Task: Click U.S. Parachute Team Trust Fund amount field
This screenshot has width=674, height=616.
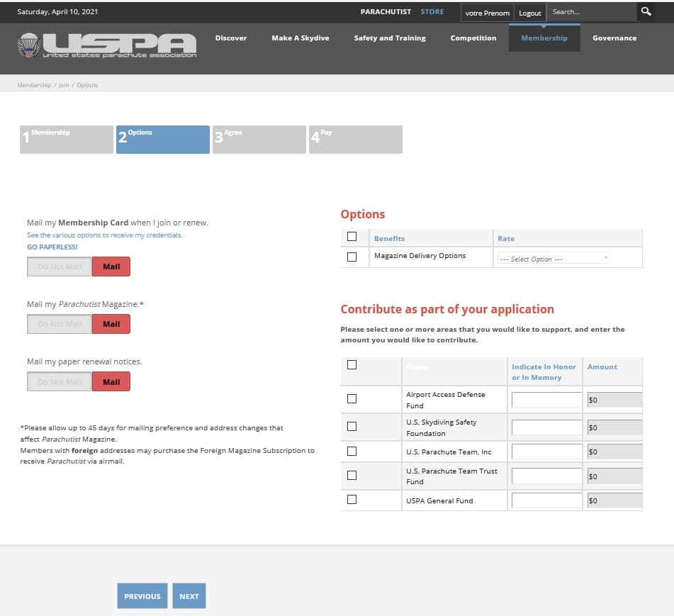Action: pos(614,476)
